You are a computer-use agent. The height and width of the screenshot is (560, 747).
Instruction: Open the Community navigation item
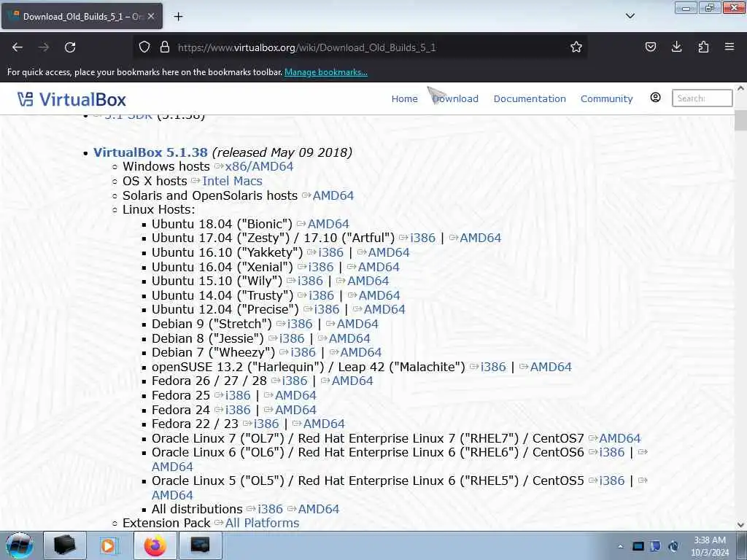coord(606,98)
